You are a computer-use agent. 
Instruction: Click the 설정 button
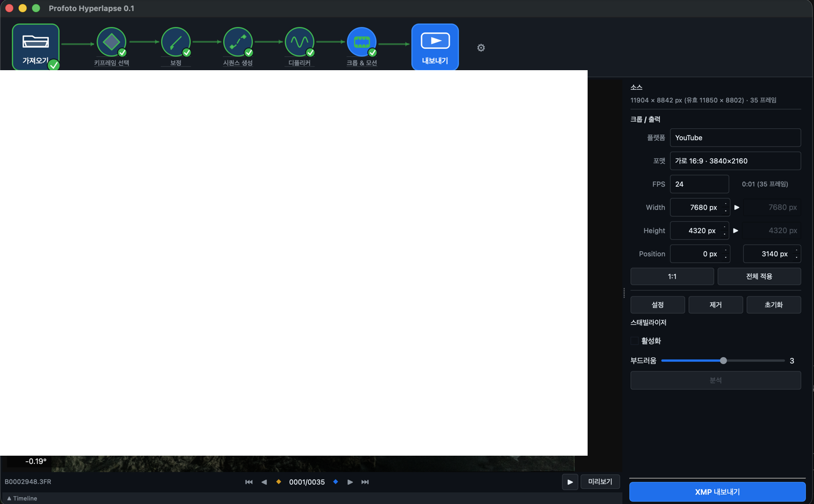[658, 305]
